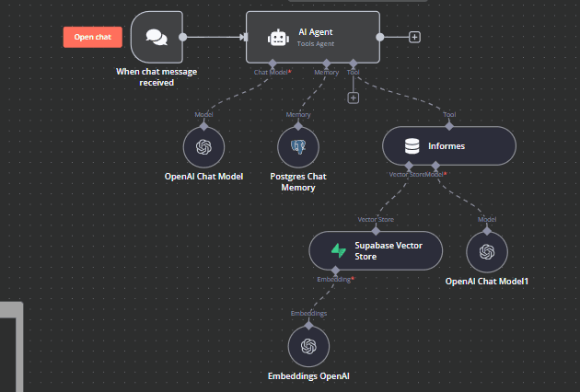This screenshot has height=392, width=580.
Task: Click the Informes Model connector diamond
Action: click(x=435, y=166)
